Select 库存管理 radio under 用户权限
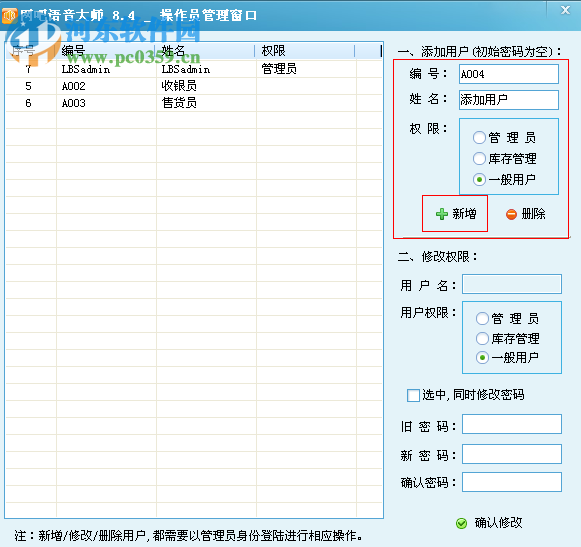Screen dimensions: 581x547 (x=482, y=338)
